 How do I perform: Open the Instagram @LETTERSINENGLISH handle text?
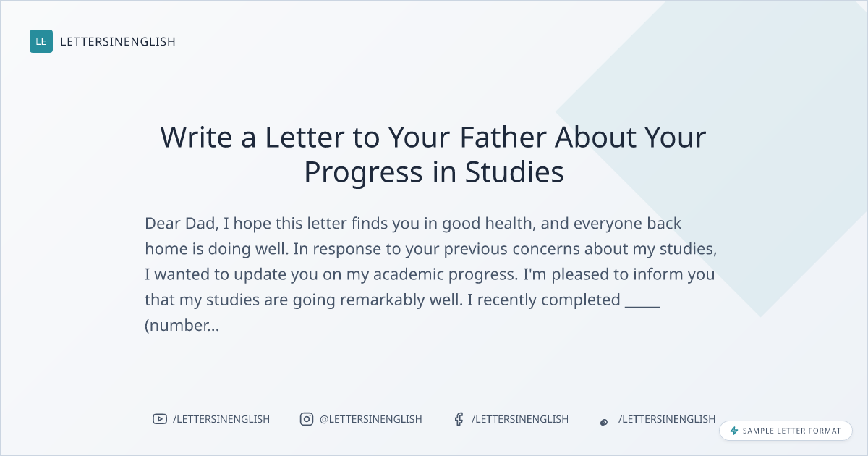click(x=371, y=419)
